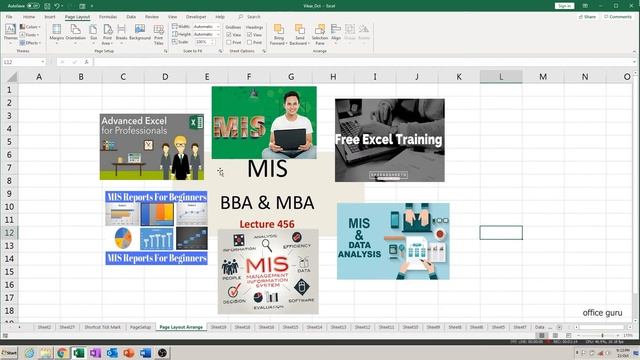Image resolution: width=640 pixels, height=360 pixels.
Task: Click the Scale percentage stepper
Action: 213,42
